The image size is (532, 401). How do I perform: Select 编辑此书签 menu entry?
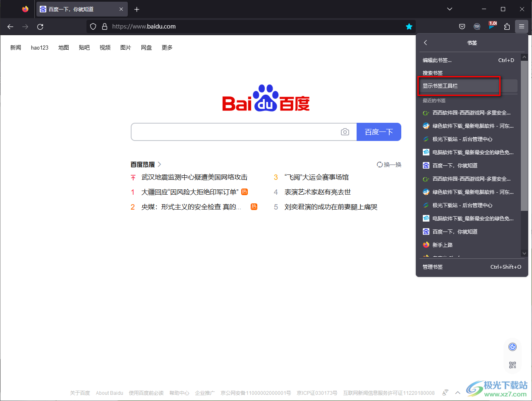468,60
